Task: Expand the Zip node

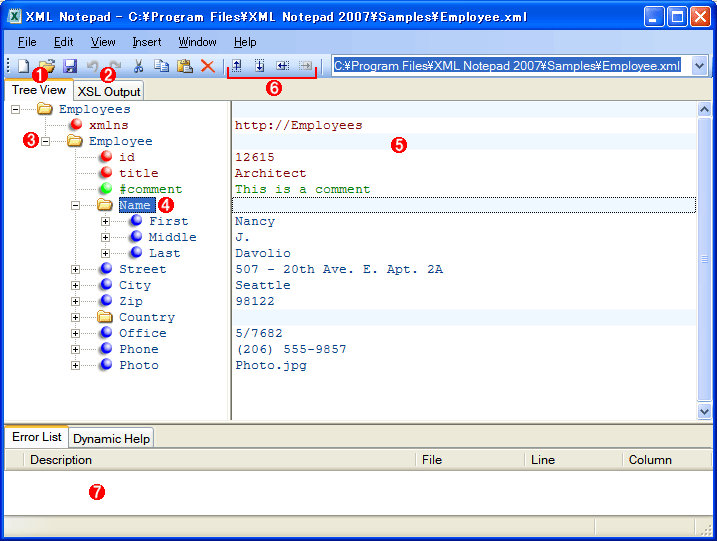Action: coord(75,301)
